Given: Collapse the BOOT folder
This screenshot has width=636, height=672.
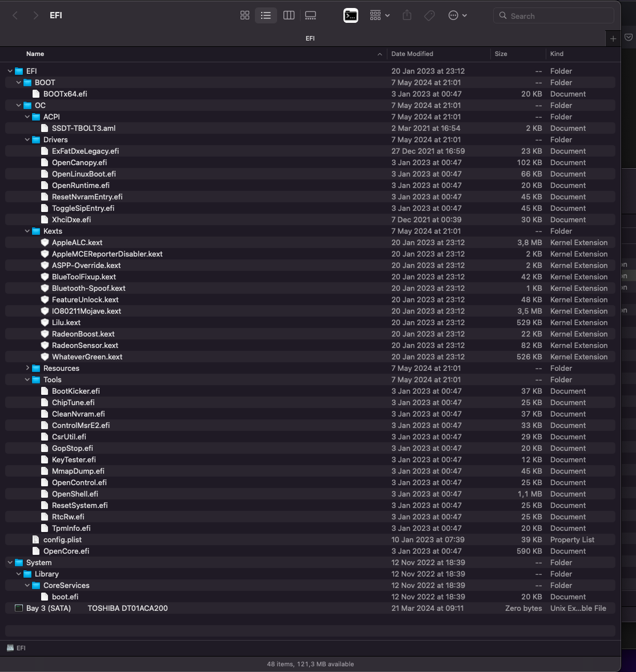Looking at the screenshot, I should pos(18,82).
